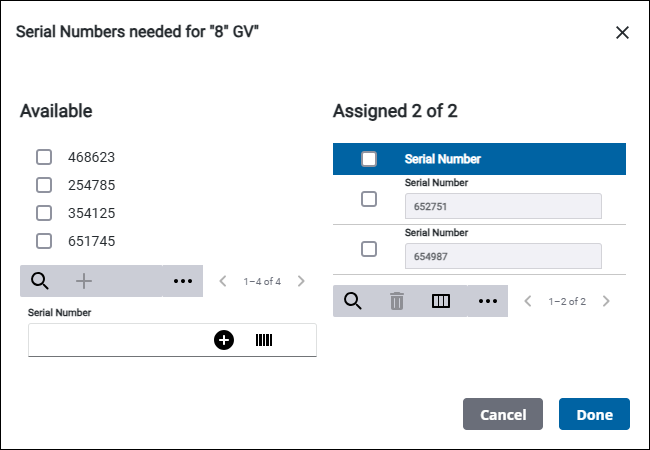Screen dimensions: 650x450
Task: Click the barcode scan icon
Action: click(264, 340)
